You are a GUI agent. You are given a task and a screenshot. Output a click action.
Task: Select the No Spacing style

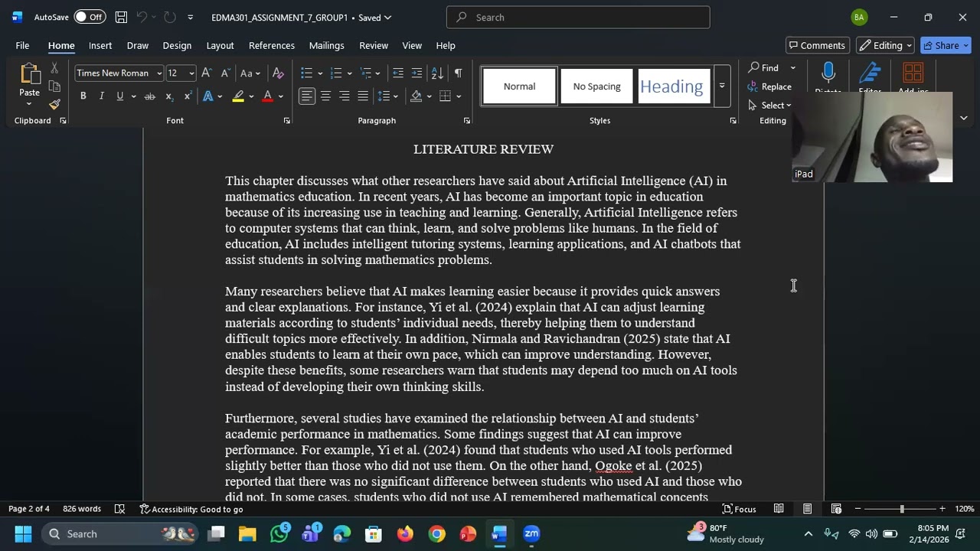click(x=596, y=86)
